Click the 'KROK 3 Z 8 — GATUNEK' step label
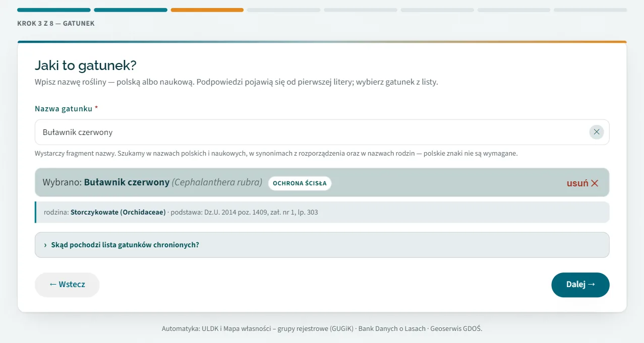The image size is (644, 343). [56, 23]
